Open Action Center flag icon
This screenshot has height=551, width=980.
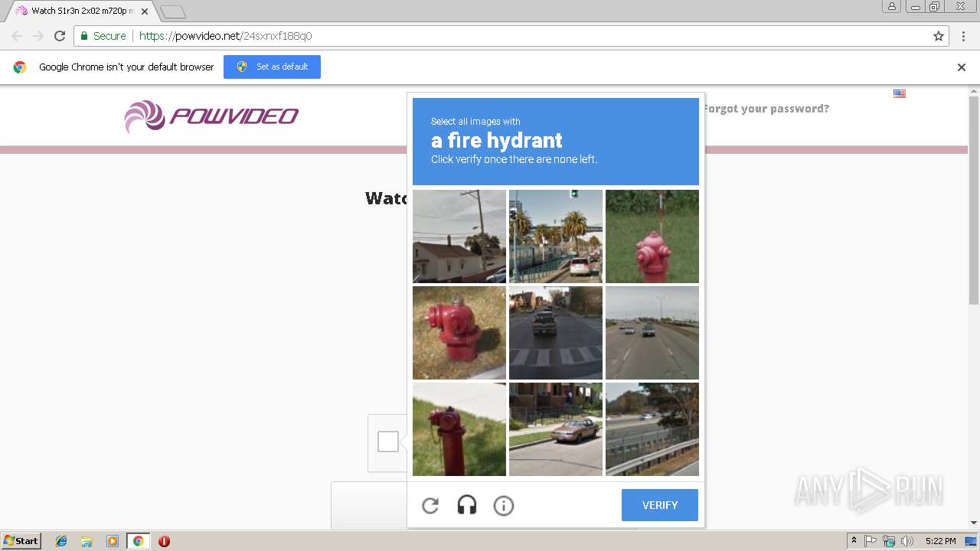click(x=871, y=541)
